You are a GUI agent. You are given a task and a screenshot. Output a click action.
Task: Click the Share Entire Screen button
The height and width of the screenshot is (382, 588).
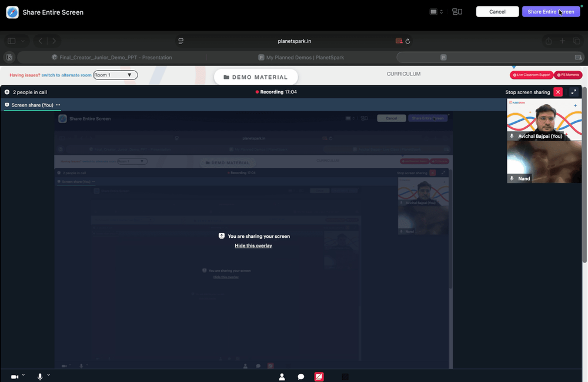551,12
